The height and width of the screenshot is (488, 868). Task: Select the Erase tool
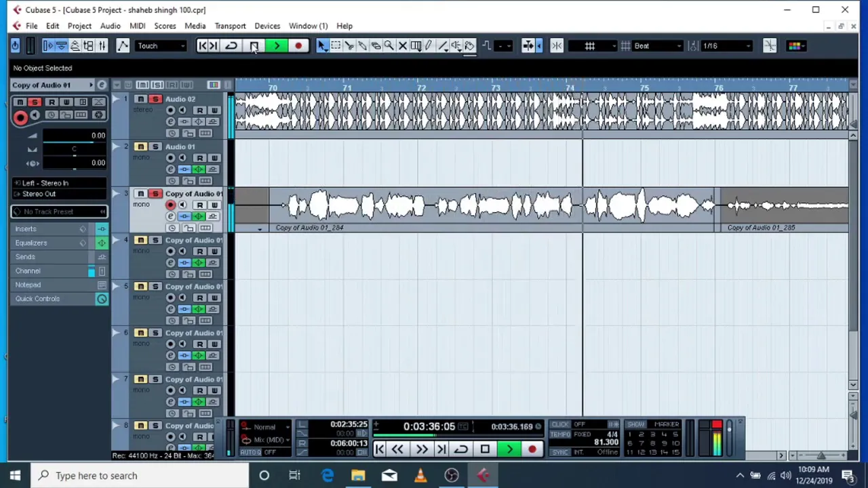coord(376,45)
